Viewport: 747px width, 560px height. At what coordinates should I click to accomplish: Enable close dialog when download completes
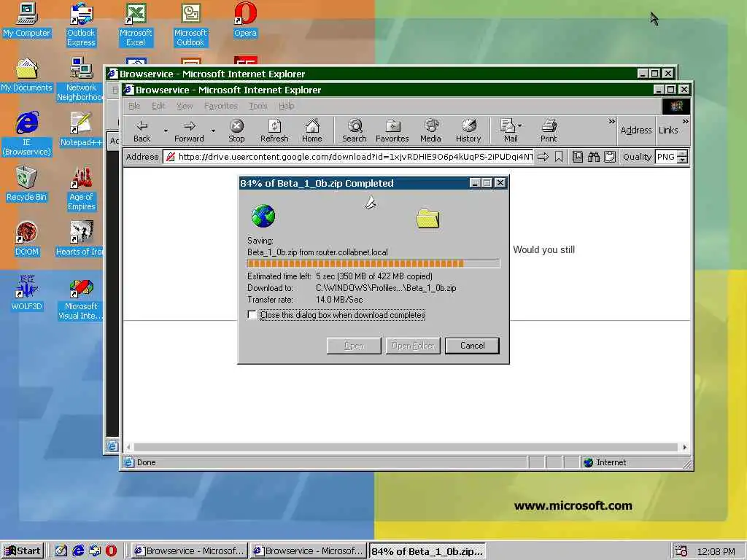click(252, 315)
